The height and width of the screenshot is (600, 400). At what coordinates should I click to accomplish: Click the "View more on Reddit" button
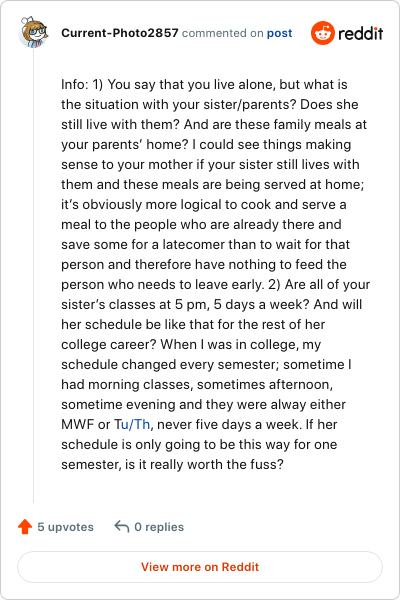pyautogui.click(x=200, y=567)
